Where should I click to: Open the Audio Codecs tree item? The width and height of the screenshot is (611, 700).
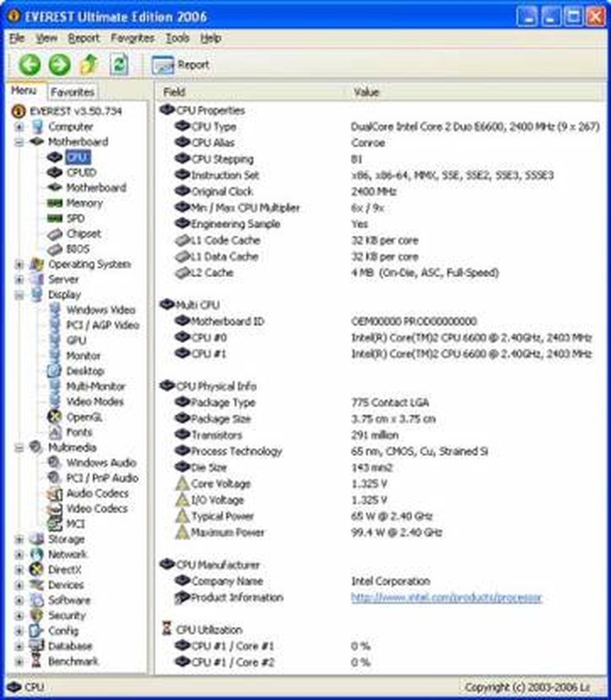(x=97, y=494)
